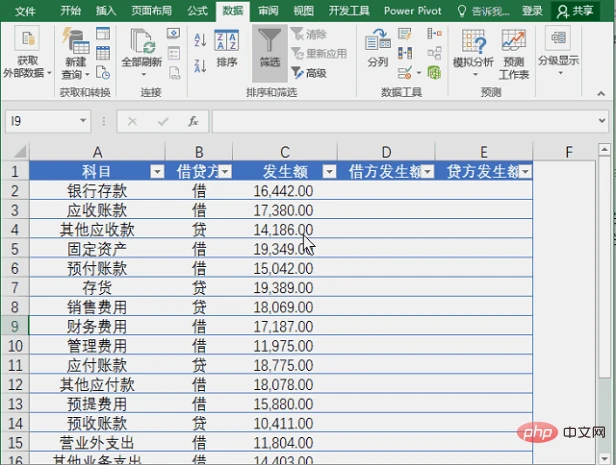
Task: Click Edit Links icon
Action: pos(174,73)
